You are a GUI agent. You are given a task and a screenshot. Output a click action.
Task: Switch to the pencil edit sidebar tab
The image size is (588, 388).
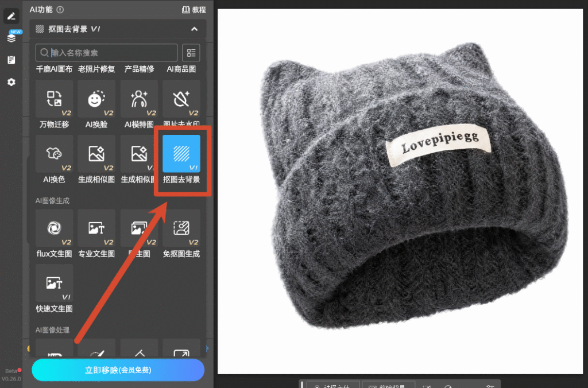pyautogui.click(x=11, y=15)
